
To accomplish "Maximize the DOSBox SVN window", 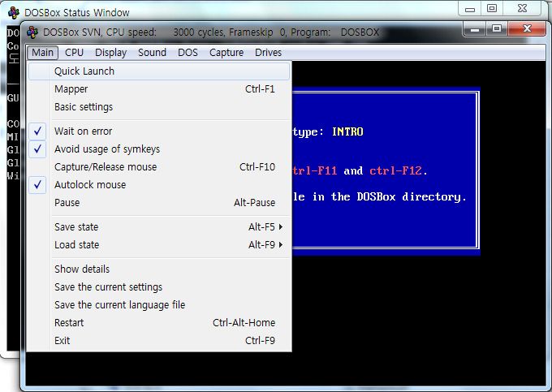I will (x=497, y=29).
